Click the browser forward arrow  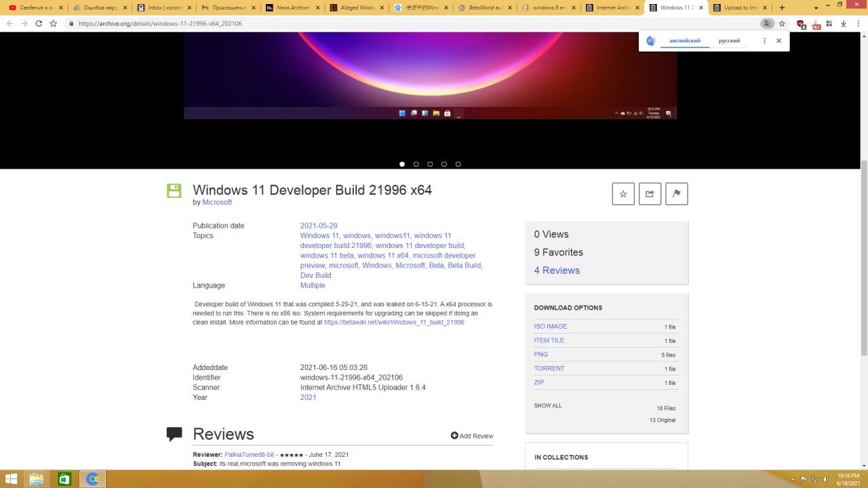pyautogui.click(x=24, y=23)
